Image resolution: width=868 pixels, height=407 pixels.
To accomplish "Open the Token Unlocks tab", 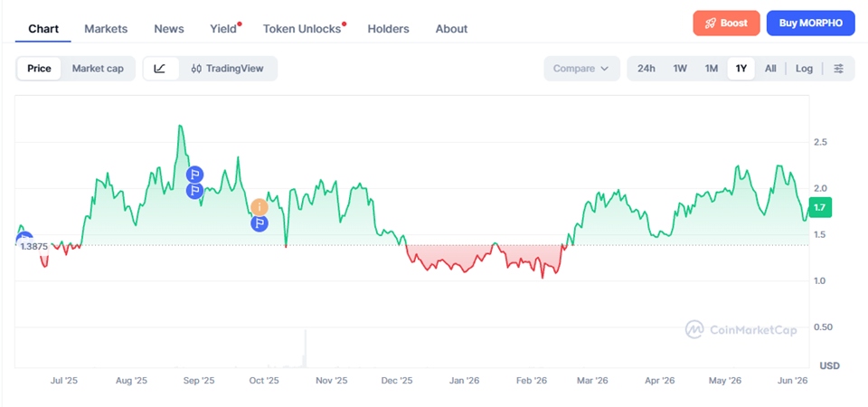I will click(x=302, y=29).
